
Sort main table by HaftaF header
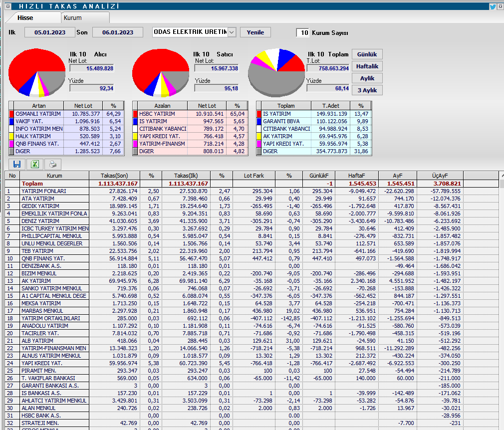point(357,176)
